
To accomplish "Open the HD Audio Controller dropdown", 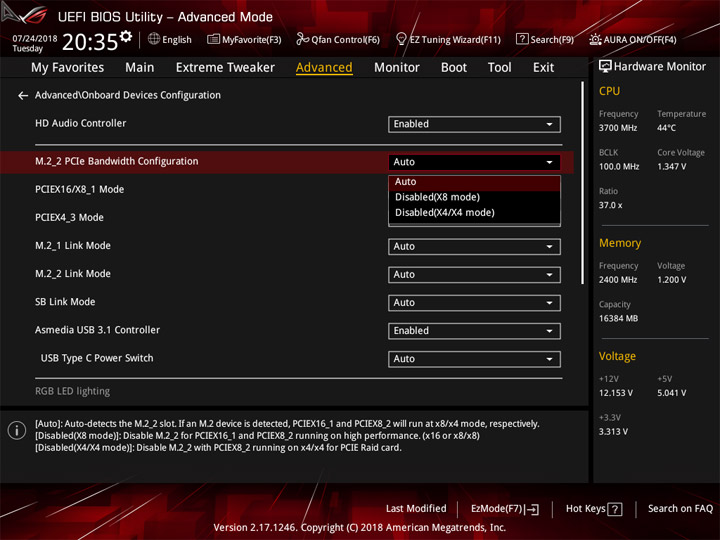I will pyautogui.click(x=474, y=124).
